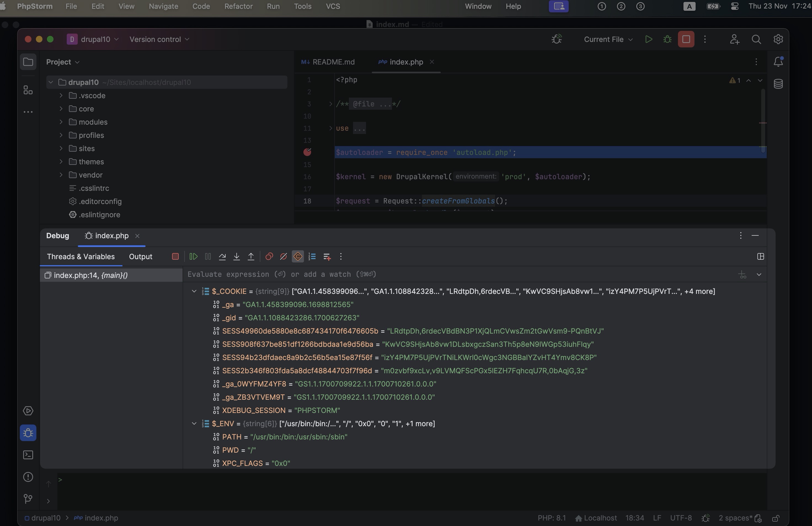Stop the debug session in debug toolbar
The image size is (812, 526).
[175, 256]
